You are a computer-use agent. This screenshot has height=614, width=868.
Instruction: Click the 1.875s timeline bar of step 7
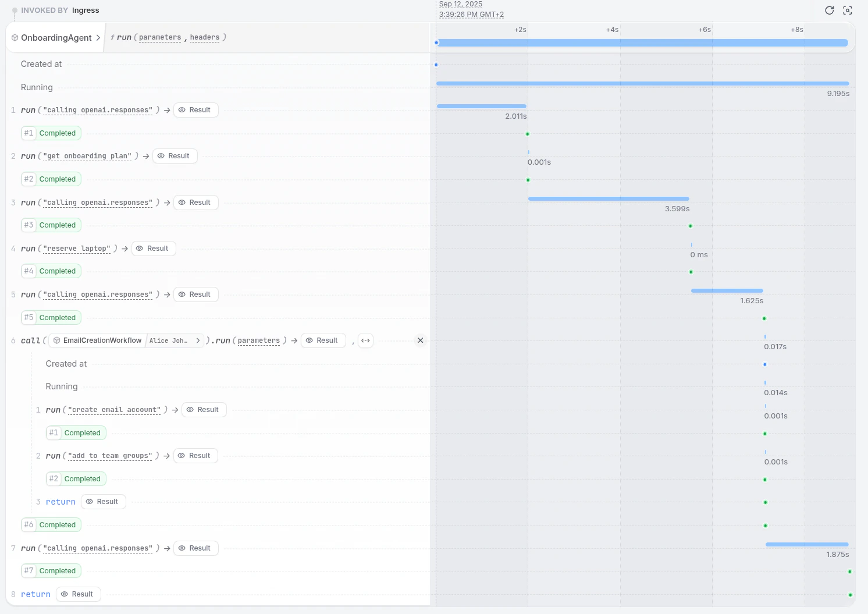coord(807,545)
